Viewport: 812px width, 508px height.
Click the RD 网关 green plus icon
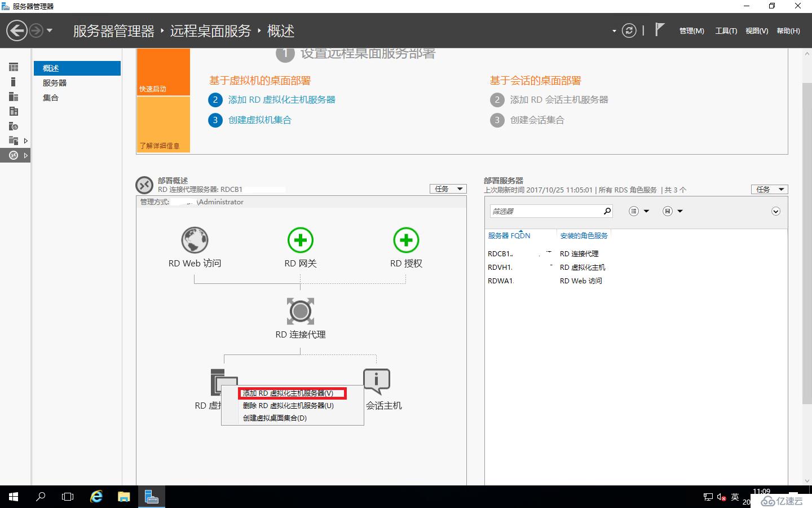[x=301, y=240]
